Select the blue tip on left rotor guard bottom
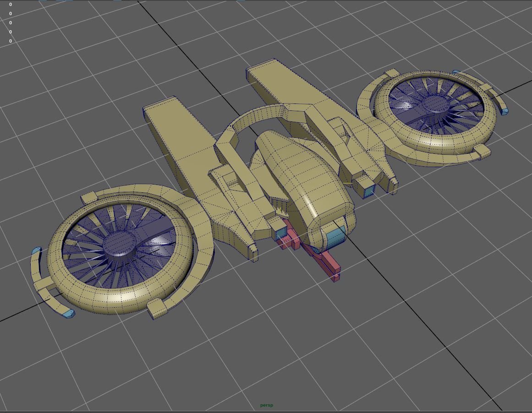This screenshot has height=413, width=532. (68, 313)
